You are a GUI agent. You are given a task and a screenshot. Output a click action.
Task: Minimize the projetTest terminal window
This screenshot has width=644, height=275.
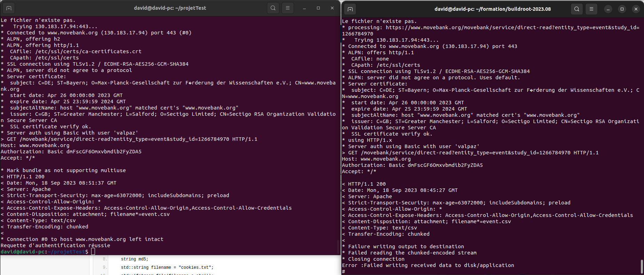[304, 8]
